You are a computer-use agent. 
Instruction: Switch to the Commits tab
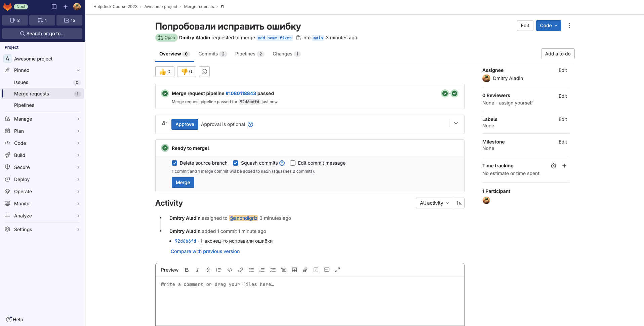[208, 54]
